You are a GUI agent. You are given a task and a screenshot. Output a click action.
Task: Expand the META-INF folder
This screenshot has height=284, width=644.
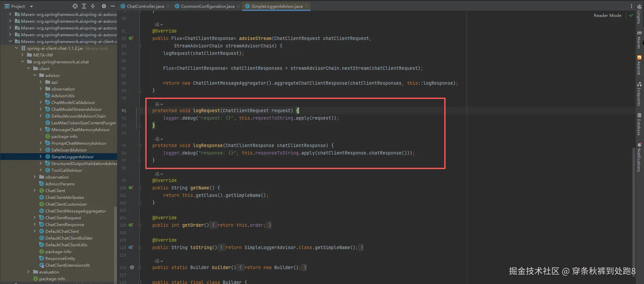pyautogui.click(x=23, y=55)
